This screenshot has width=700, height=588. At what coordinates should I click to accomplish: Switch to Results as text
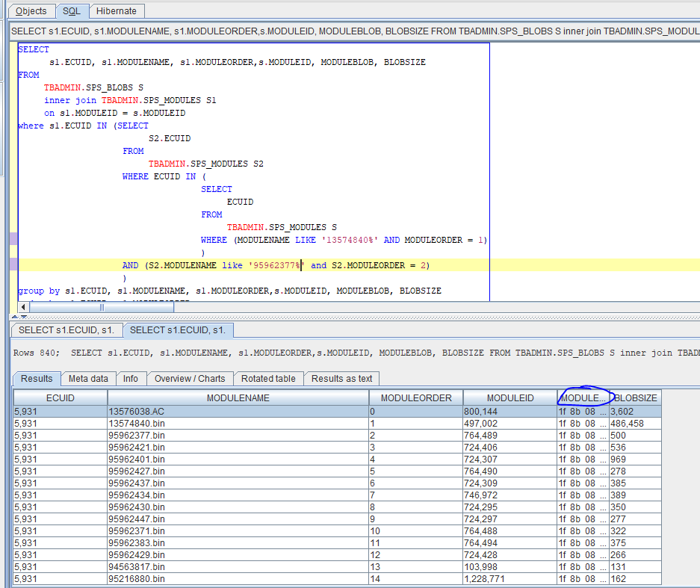[x=341, y=379]
